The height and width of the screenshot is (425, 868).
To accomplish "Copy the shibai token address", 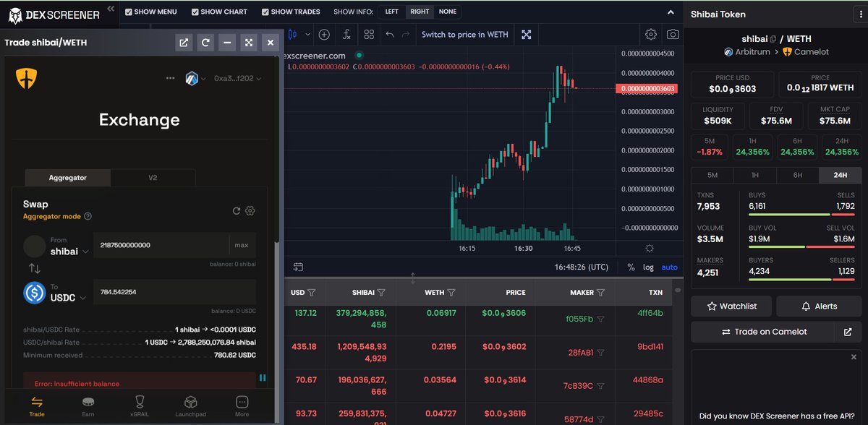I will pyautogui.click(x=773, y=39).
